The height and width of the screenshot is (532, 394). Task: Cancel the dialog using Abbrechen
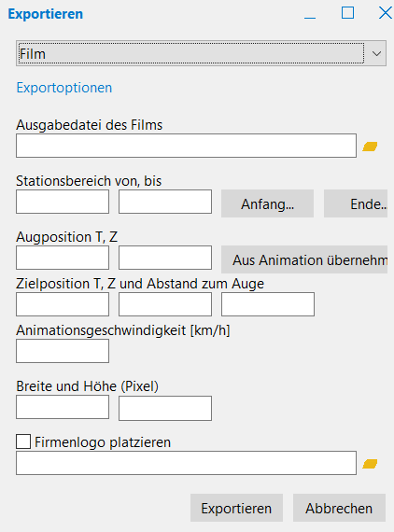tap(339, 508)
